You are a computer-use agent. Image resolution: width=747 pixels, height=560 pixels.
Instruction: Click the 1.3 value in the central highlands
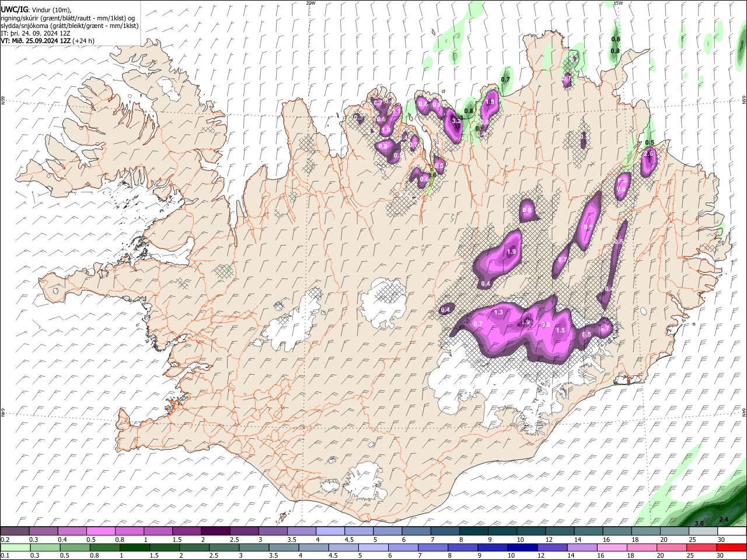click(x=498, y=313)
